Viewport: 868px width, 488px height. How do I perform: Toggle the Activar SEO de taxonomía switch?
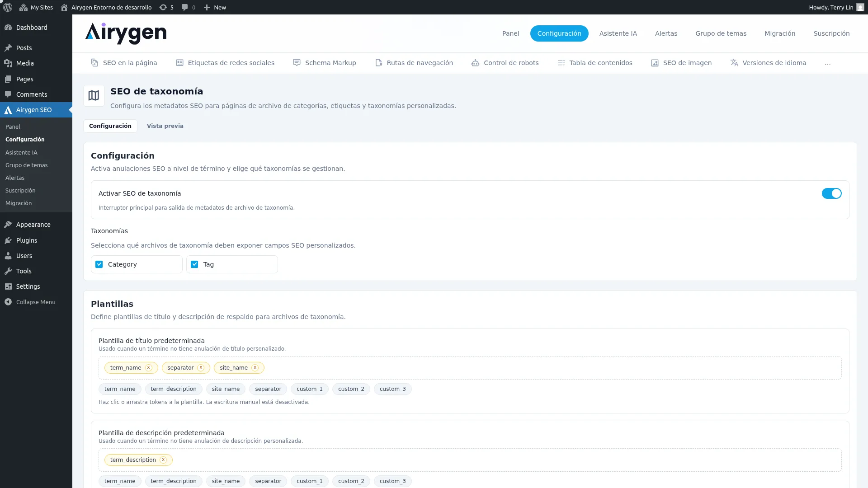click(x=831, y=193)
